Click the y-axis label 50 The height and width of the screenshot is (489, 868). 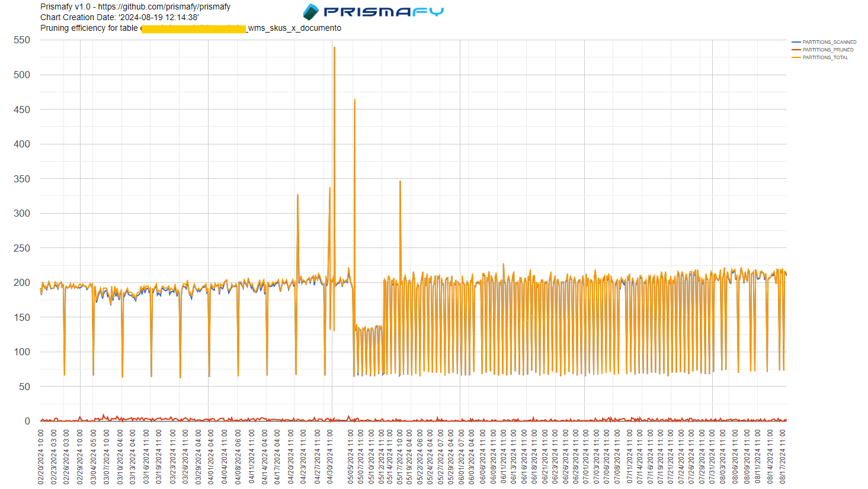[24, 387]
